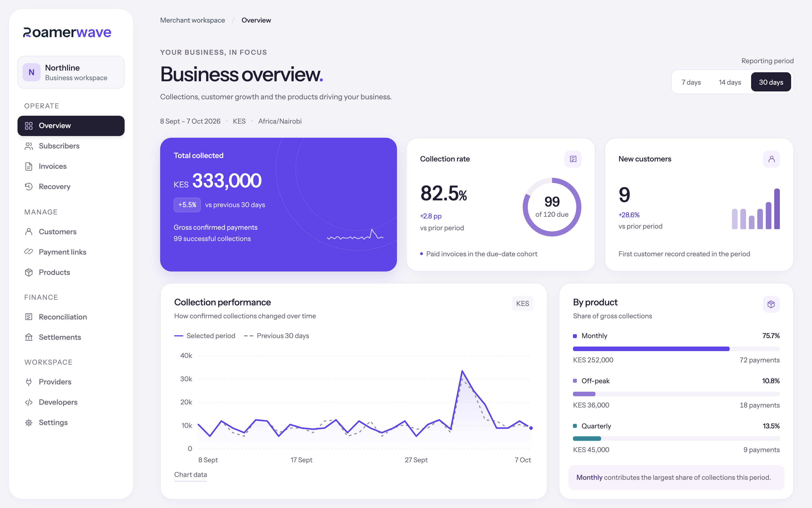Click the Quarterly share progress bar
The height and width of the screenshot is (508, 812).
point(676,439)
